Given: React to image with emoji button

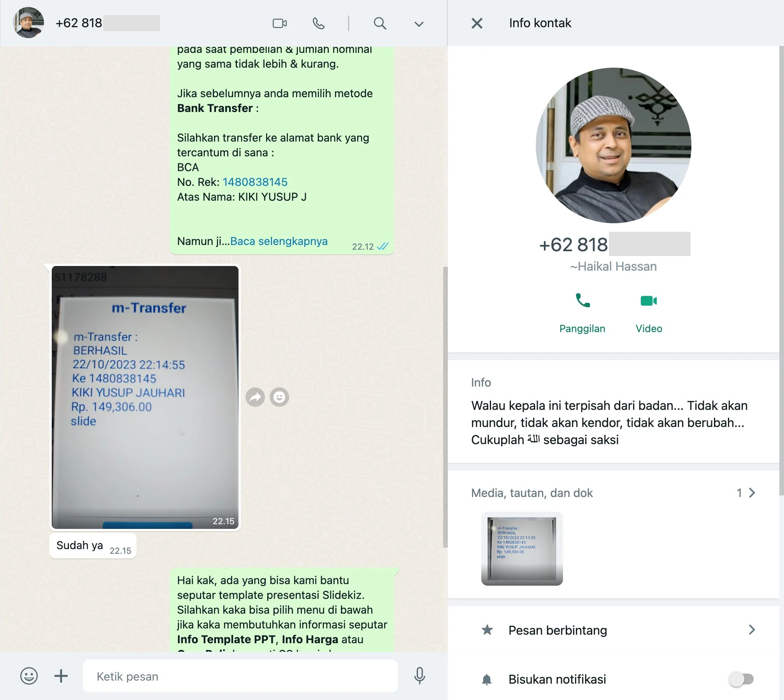Looking at the screenshot, I should tap(279, 397).
